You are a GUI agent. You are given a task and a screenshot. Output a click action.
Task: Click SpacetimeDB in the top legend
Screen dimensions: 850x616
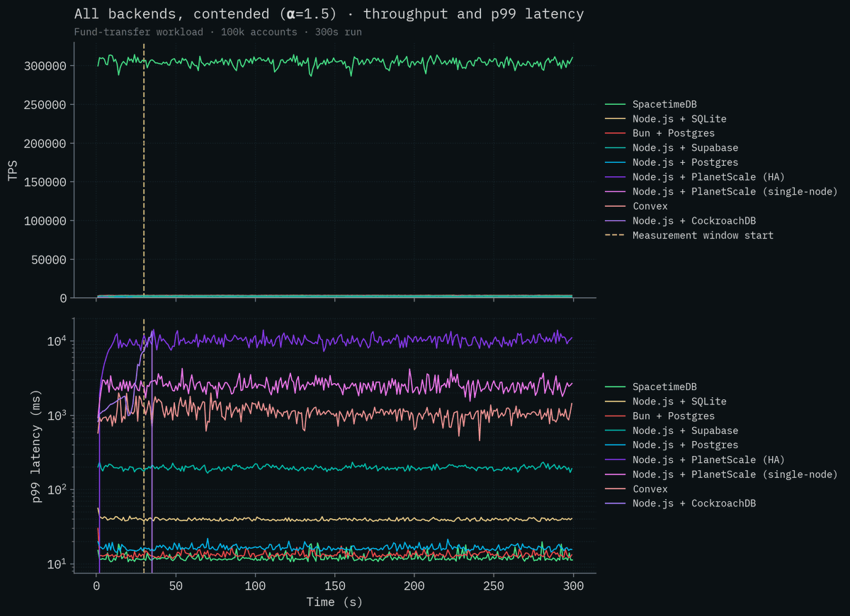point(664,104)
